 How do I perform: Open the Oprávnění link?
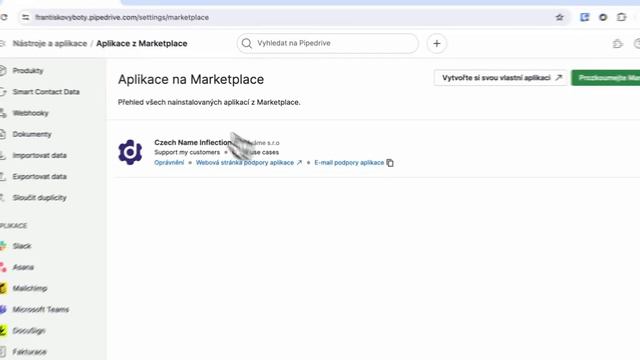[169, 162]
